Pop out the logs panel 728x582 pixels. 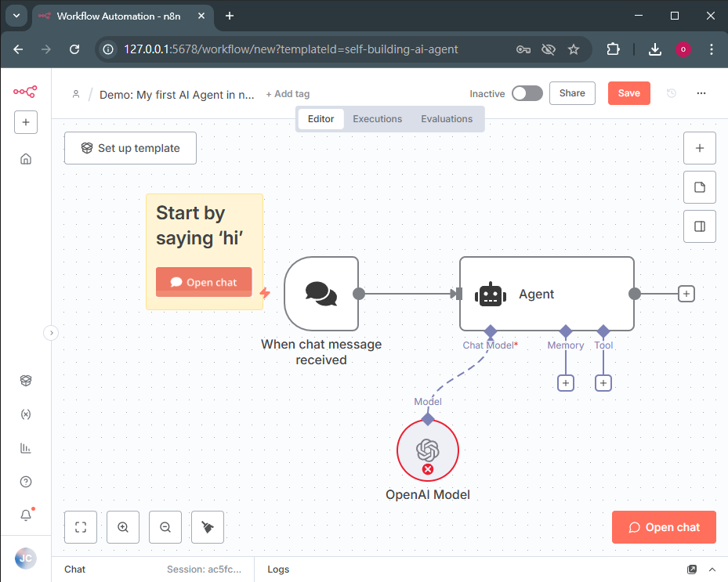coord(692,569)
